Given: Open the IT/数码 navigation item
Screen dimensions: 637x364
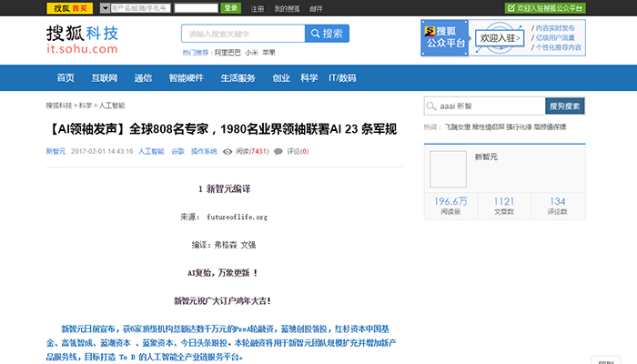Looking at the screenshot, I should click(342, 78).
